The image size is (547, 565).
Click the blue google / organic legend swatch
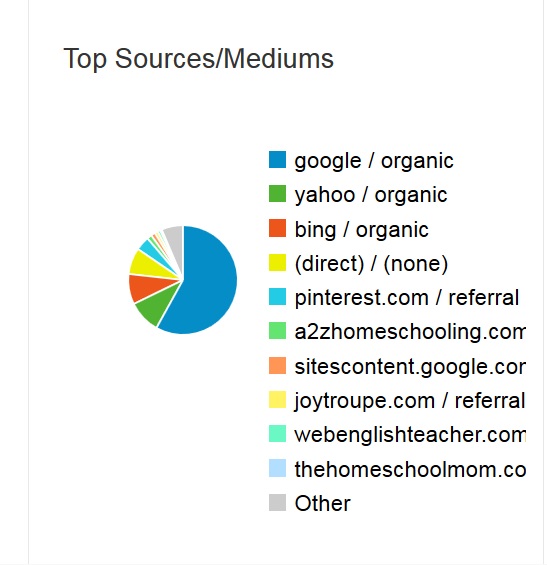pyautogui.click(x=277, y=160)
